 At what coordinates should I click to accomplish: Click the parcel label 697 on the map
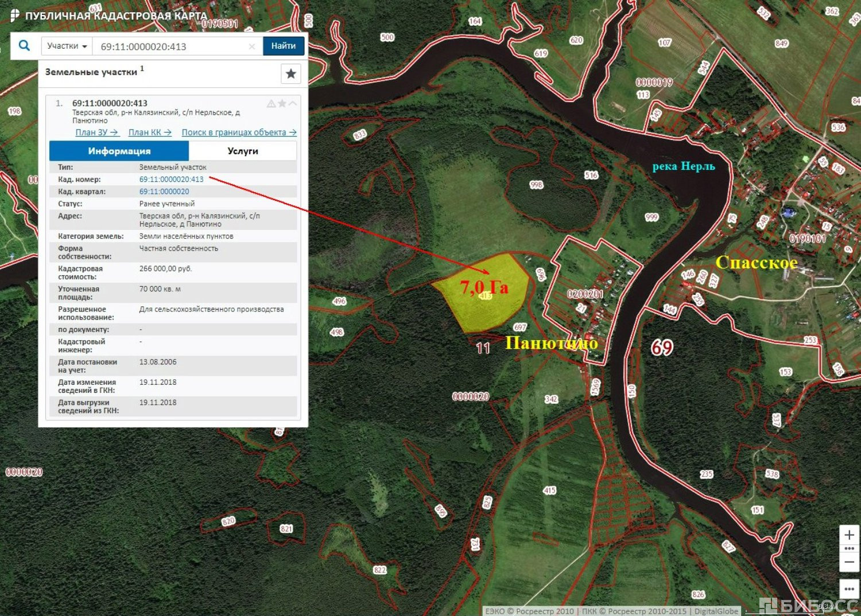point(520,328)
